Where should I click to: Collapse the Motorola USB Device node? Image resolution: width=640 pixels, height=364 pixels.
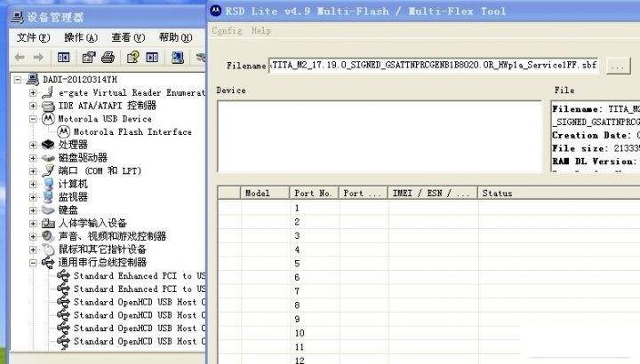point(34,118)
